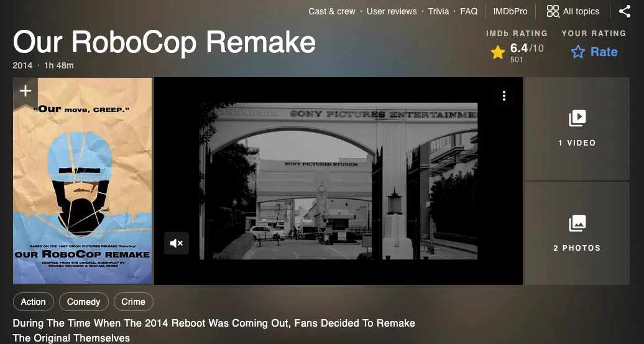Click the Sony Pictures trailer video frame
The width and height of the screenshot is (644, 344).
tap(338, 181)
